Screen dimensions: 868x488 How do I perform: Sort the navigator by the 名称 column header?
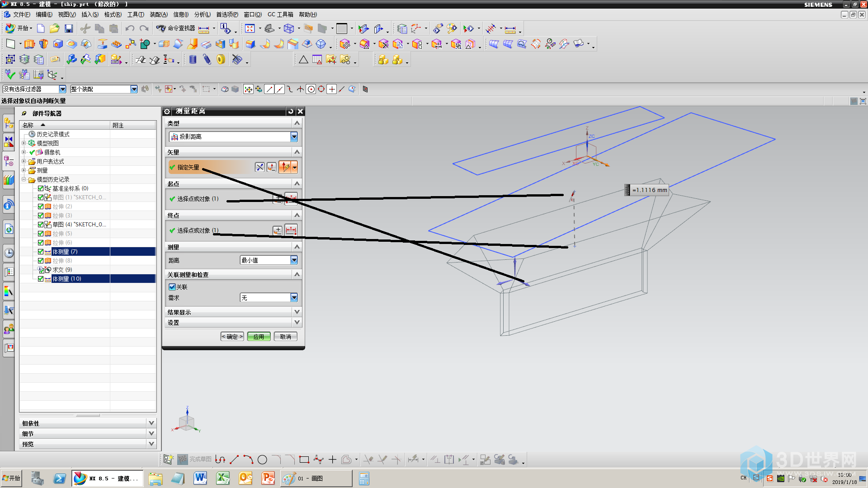65,125
